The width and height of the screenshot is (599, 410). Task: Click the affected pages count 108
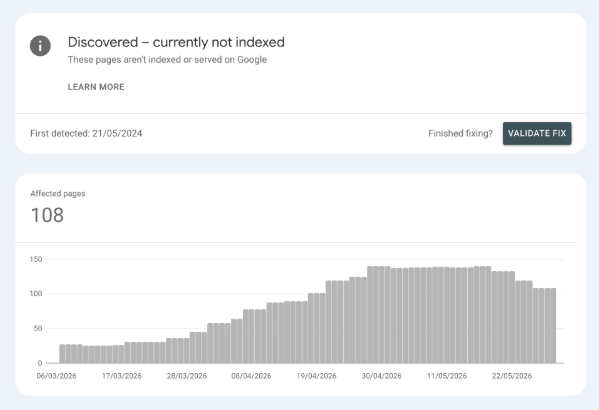pos(47,215)
